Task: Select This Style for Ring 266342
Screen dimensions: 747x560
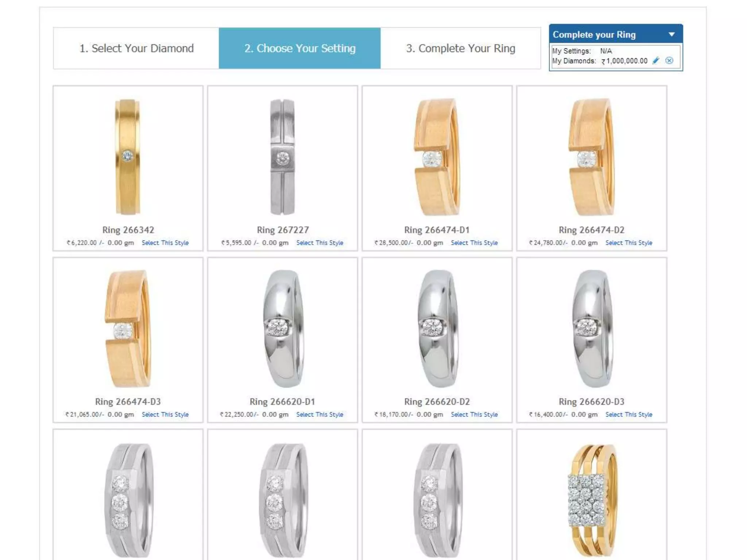Action: coord(165,243)
